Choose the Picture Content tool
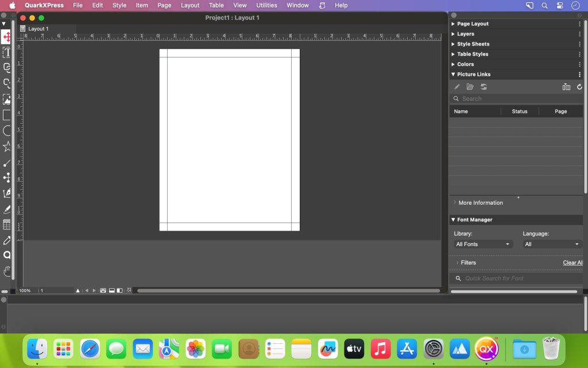The width and height of the screenshot is (588, 368). point(7,98)
